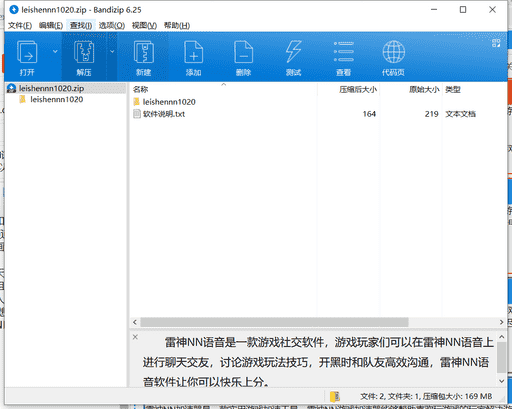Screen dimensions: 512x409
Task: Click original size value 219
Action: [x=431, y=114]
